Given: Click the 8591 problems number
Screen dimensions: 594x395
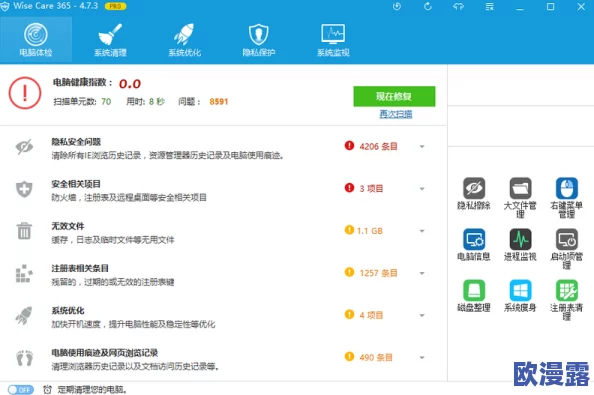Looking at the screenshot, I should 219,101.
